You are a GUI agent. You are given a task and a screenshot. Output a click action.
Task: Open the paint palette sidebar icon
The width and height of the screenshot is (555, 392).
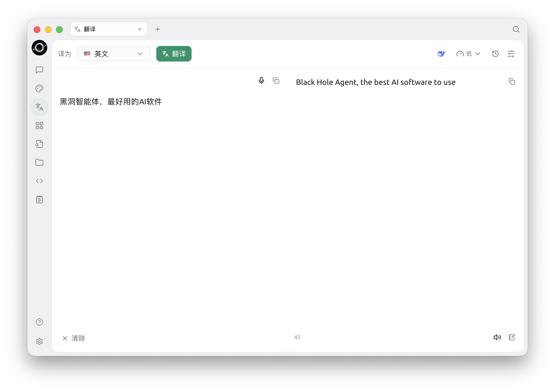[39, 89]
